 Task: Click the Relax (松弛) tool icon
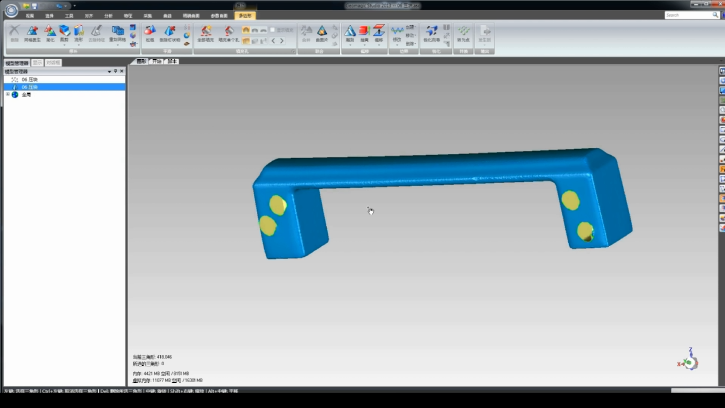tap(149, 34)
